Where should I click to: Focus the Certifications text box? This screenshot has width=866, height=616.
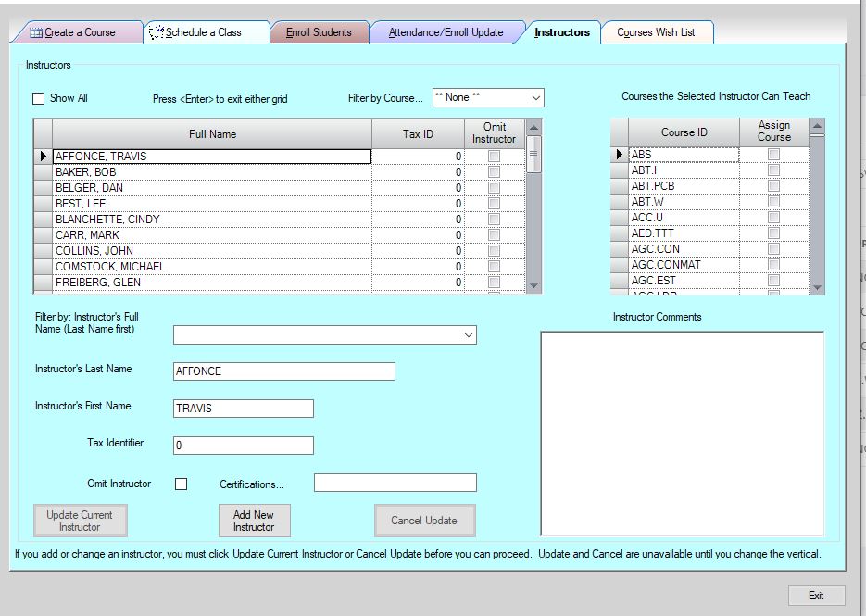click(x=395, y=483)
